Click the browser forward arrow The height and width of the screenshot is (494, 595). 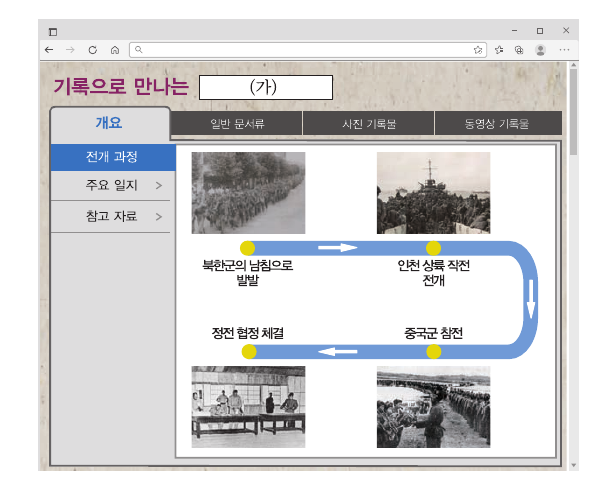coord(70,50)
